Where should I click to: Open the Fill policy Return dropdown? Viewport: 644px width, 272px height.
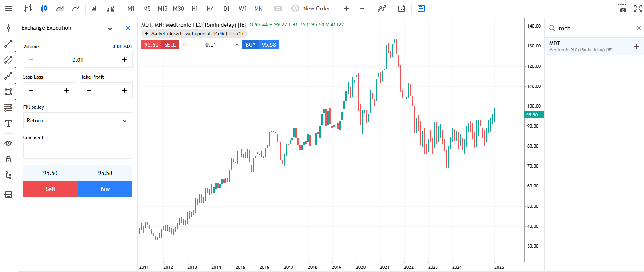(x=78, y=120)
